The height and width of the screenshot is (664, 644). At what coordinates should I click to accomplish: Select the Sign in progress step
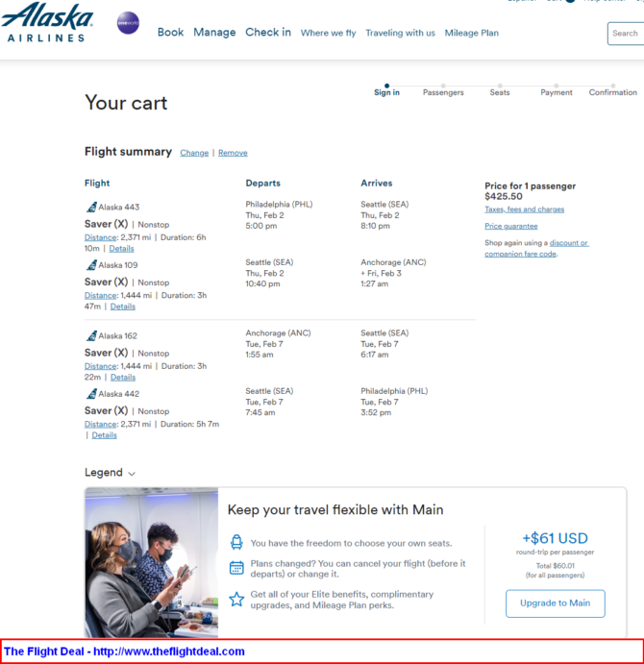386,90
